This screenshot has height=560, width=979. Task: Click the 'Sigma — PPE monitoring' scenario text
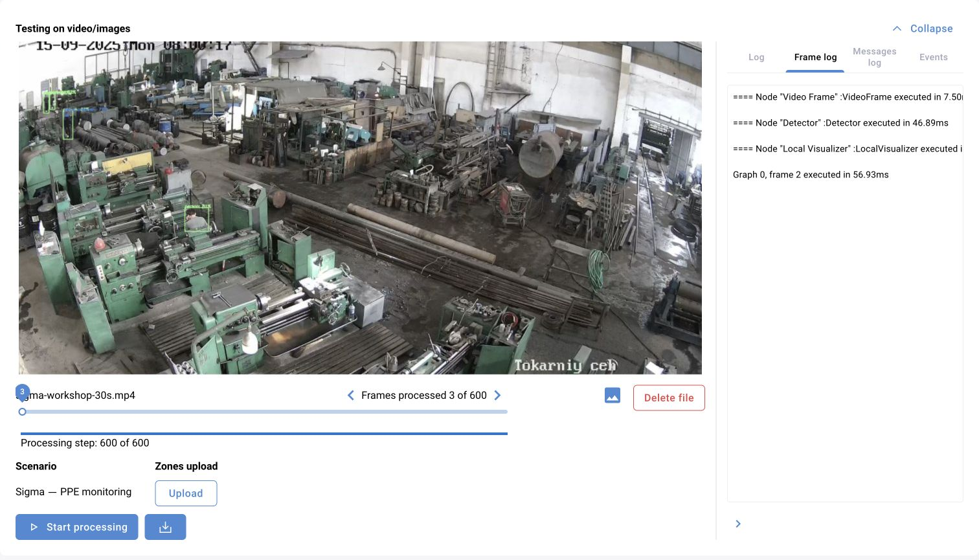(73, 492)
